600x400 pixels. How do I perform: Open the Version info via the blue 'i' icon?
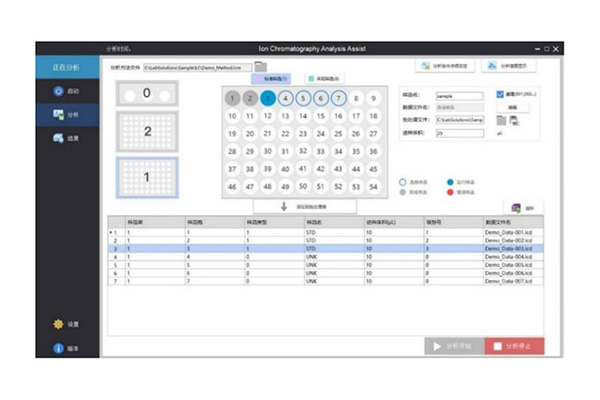tap(67, 348)
